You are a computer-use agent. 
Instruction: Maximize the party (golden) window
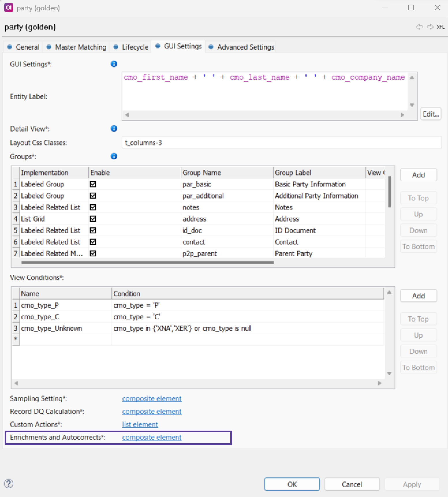pos(411,8)
